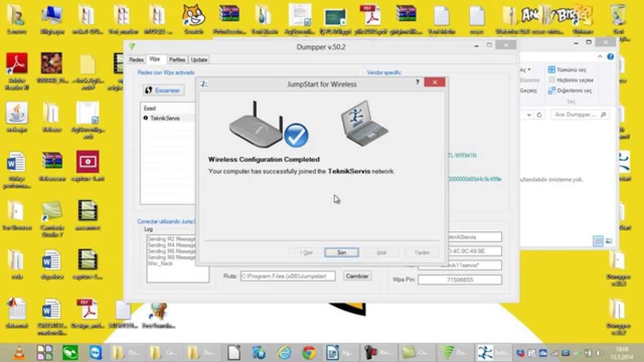Screen dimensions: 644x362
Task: Open the JumpStart taskbar button
Action: pyautogui.click(x=494, y=352)
